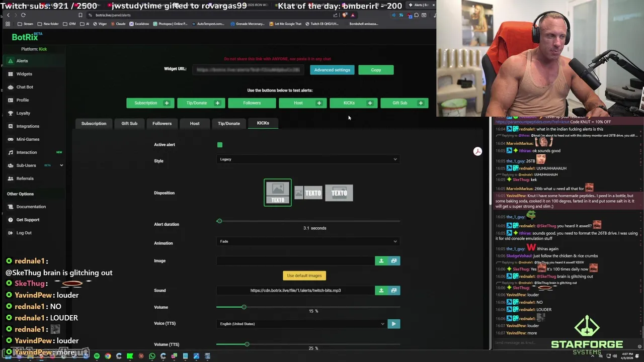Upload a file for the alert Image
The width and height of the screenshot is (644, 362).
coord(381,261)
